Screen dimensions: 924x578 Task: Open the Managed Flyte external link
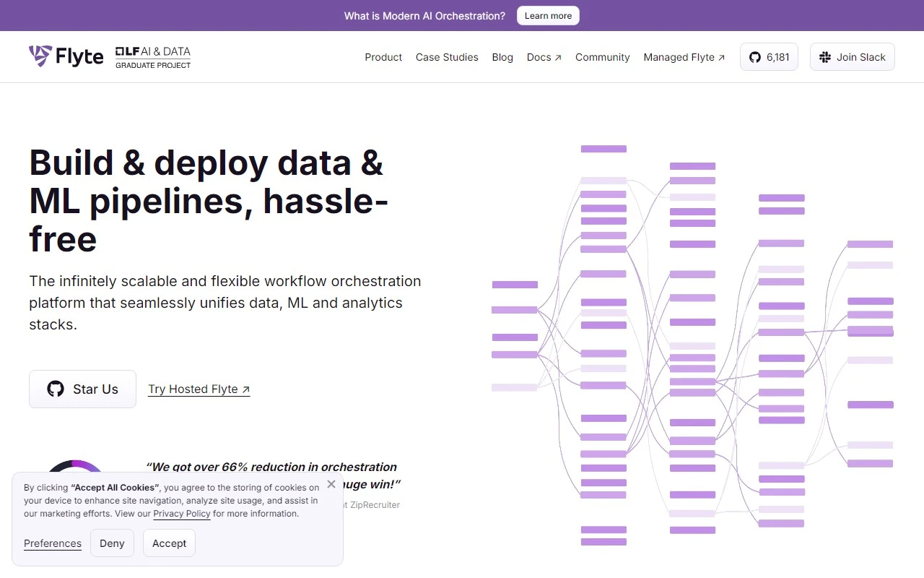[684, 57]
